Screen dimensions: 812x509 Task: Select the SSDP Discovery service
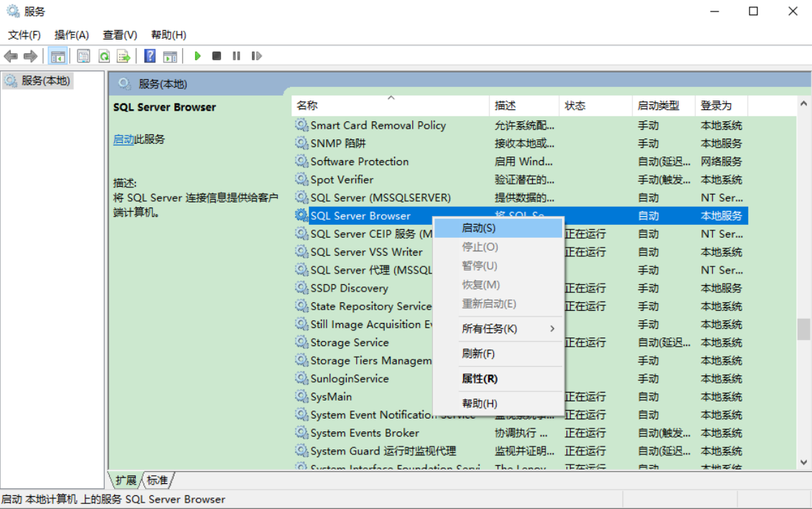pyautogui.click(x=349, y=289)
